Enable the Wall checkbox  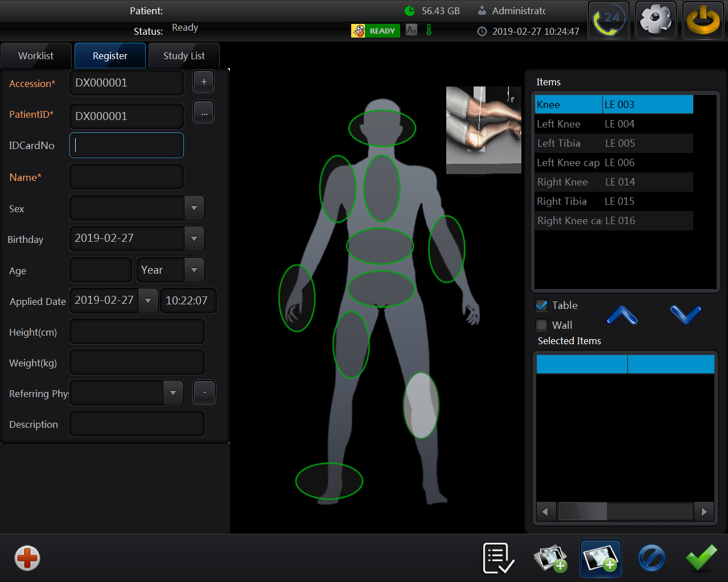542,325
